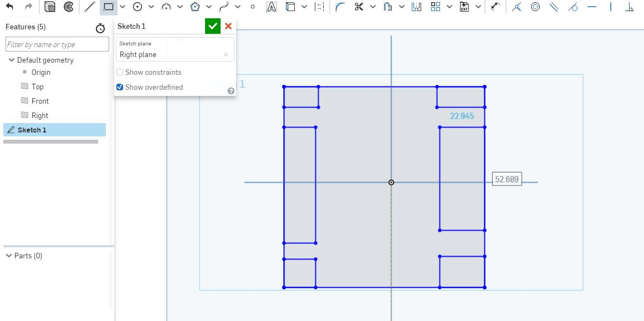The width and height of the screenshot is (644, 321).
Task: Toggle the Construction geometry tool
Action: (x=319, y=7)
